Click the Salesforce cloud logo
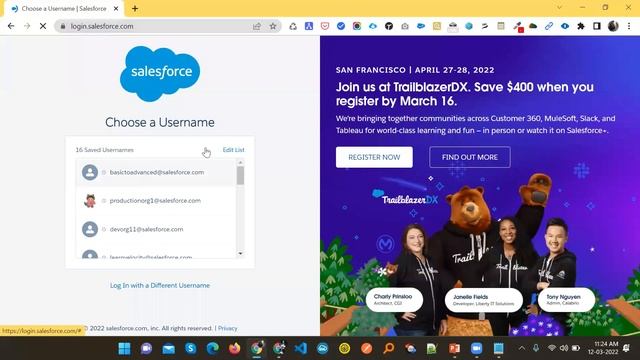Viewport: 640px width, 360px height. coord(160,73)
